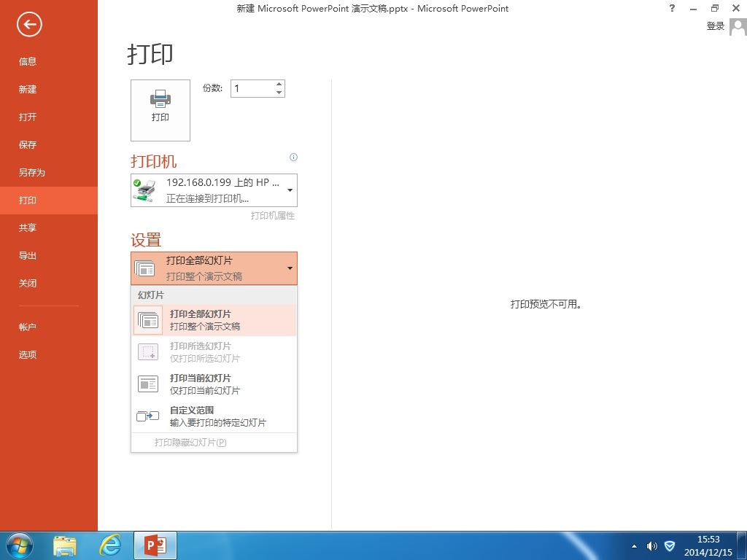Click 另存为 in the sidebar
This screenshot has height=560, width=747.
click(49, 172)
